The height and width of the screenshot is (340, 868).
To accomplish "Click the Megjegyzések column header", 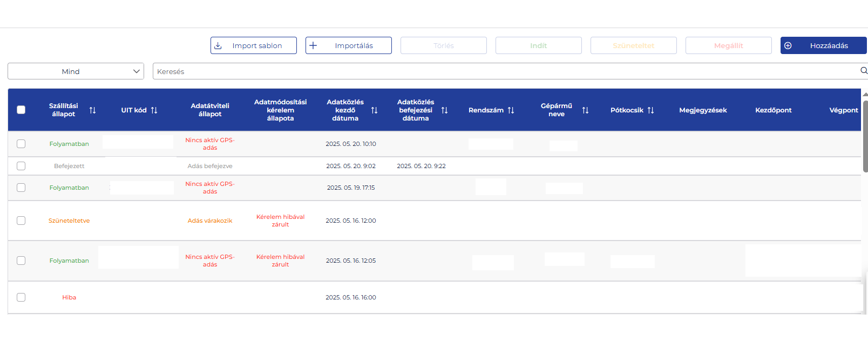I will [703, 110].
